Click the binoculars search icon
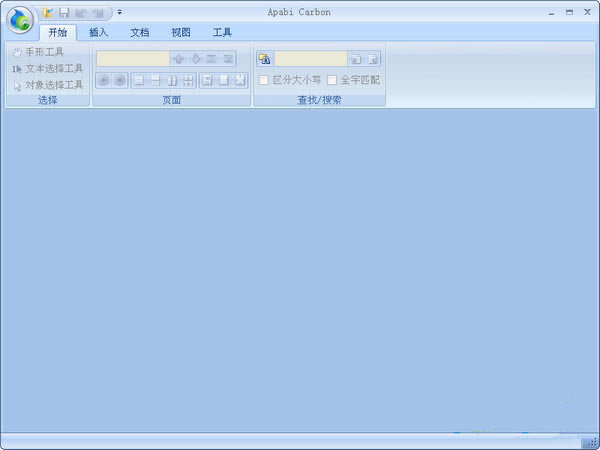The image size is (600, 450). 264,59
